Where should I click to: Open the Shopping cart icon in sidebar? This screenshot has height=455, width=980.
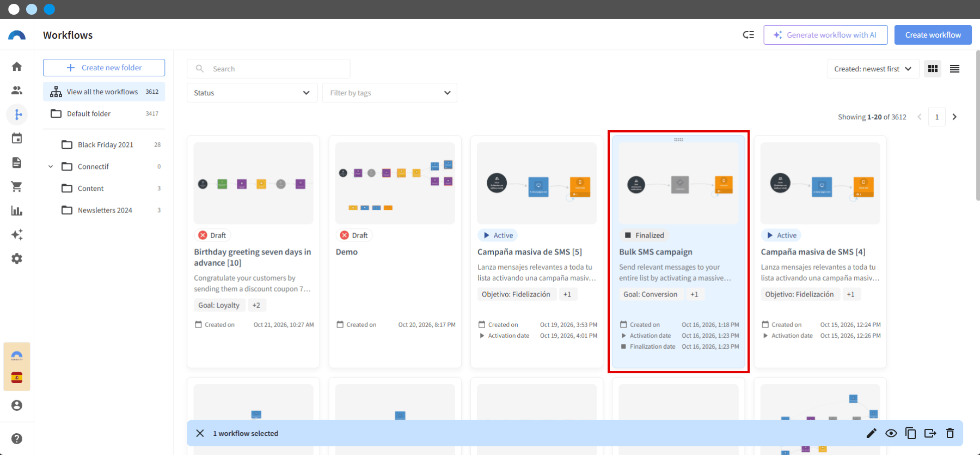click(x=17, y=186)
